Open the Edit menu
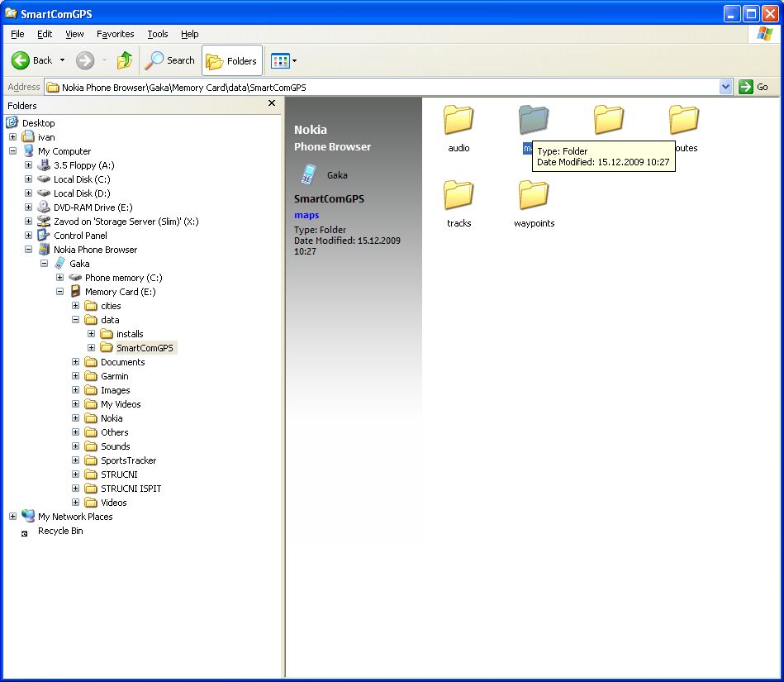 pyautogui.click(x=45, y=34)
